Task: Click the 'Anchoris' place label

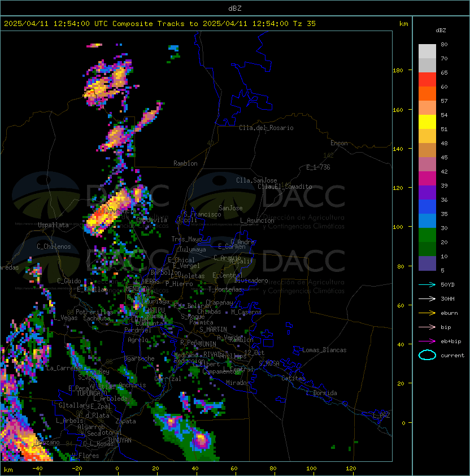Action: click(132, 385)
